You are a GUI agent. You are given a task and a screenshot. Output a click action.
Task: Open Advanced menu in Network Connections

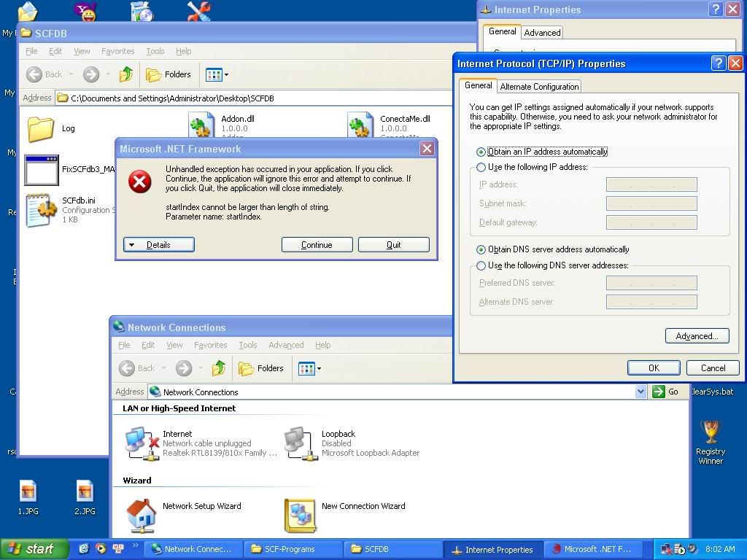click(286, 345)
